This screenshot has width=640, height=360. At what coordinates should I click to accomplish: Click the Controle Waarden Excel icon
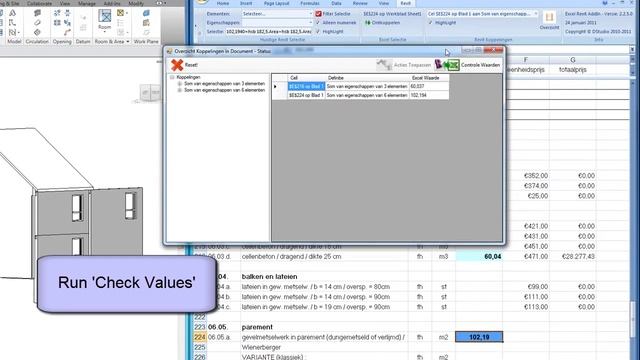pos(447,65)
